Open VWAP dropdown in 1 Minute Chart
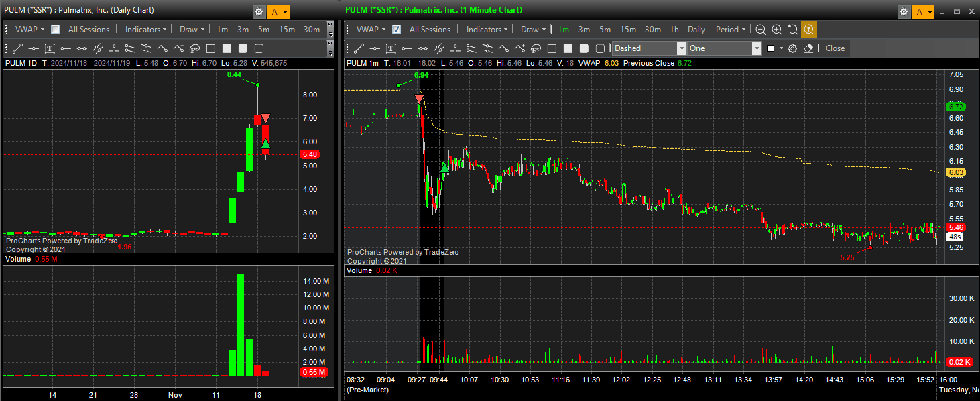 (x=371, y=30)
